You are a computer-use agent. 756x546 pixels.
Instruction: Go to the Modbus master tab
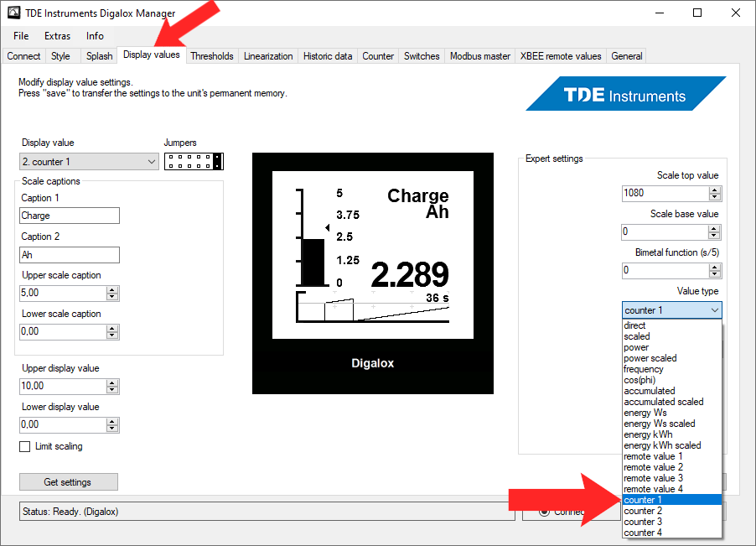coord(480,56)
